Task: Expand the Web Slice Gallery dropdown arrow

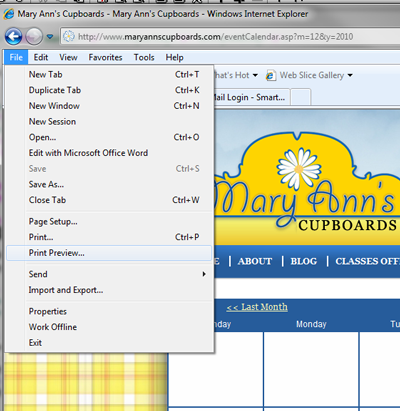Action: 350,75
